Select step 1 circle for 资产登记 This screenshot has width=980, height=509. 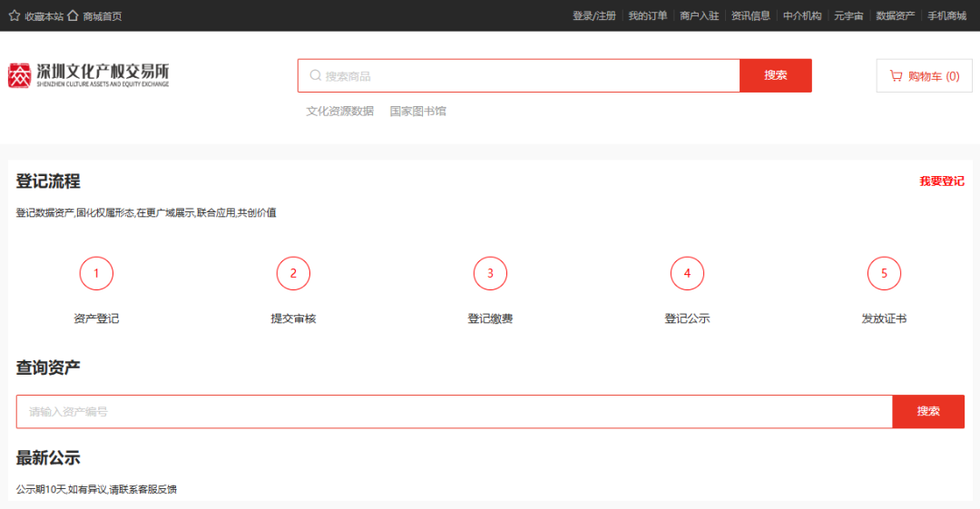[x=96, y=273]
